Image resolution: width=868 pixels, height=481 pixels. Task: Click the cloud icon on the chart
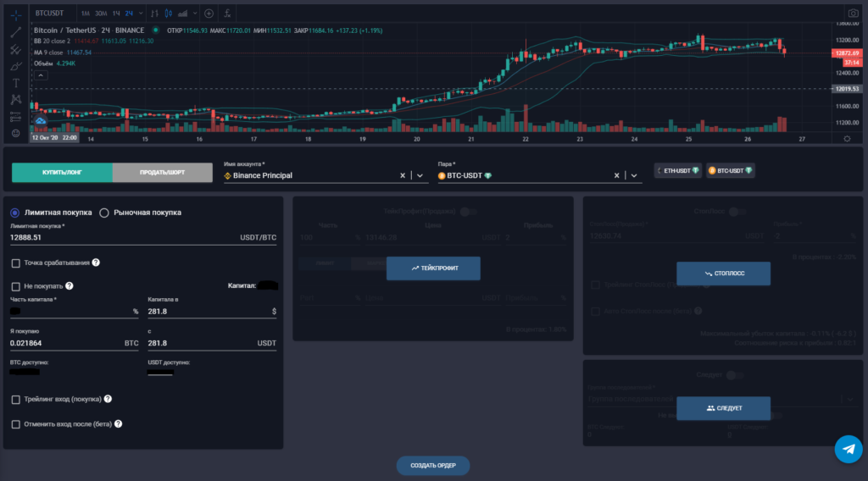point(41,120)
